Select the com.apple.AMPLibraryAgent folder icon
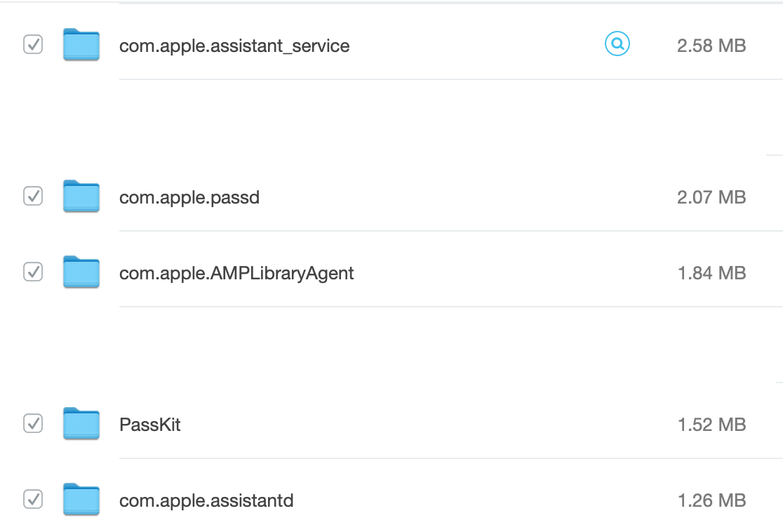Viewport: 783px width, 532px height. coord(81,272)
